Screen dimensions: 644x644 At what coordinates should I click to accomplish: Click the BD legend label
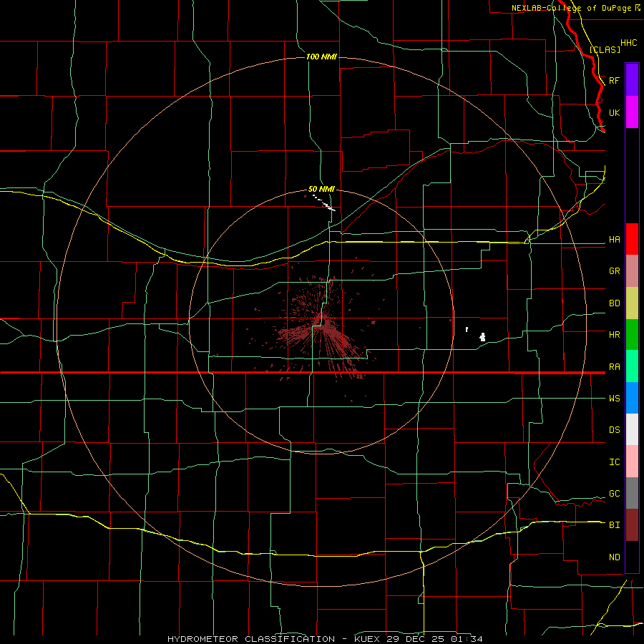point(615,303)
